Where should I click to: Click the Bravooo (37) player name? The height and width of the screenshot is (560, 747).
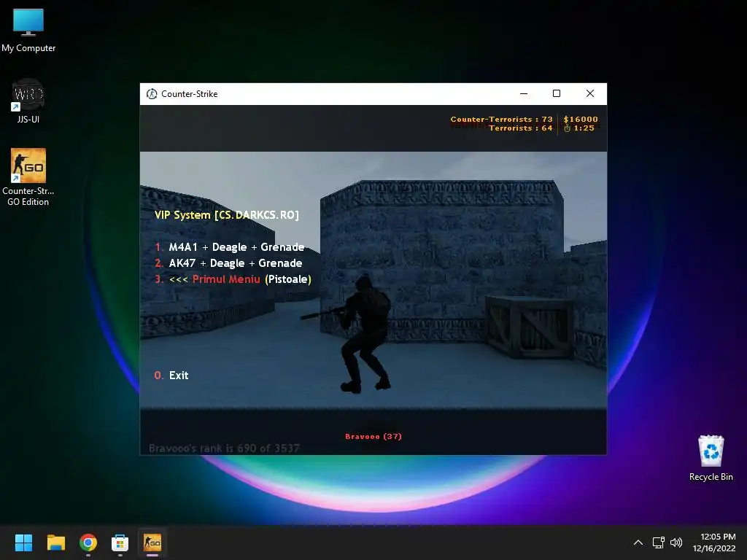373,436
